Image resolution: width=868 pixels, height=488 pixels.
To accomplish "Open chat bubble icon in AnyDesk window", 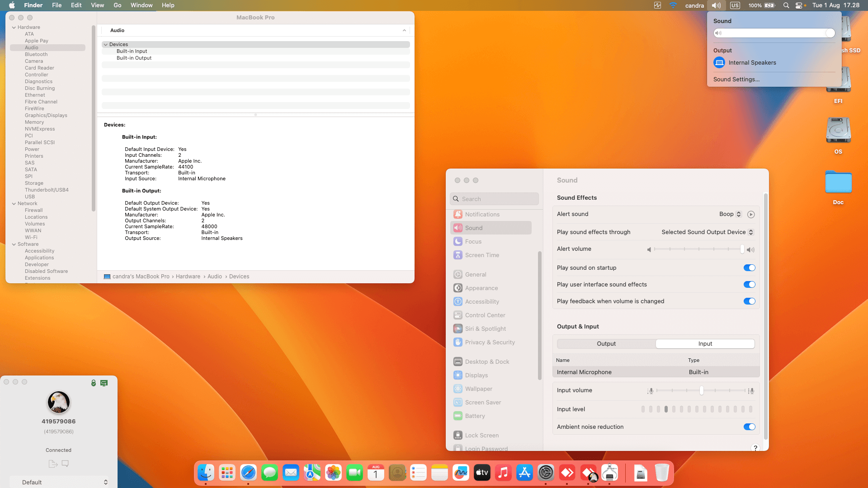I will 65,464.
